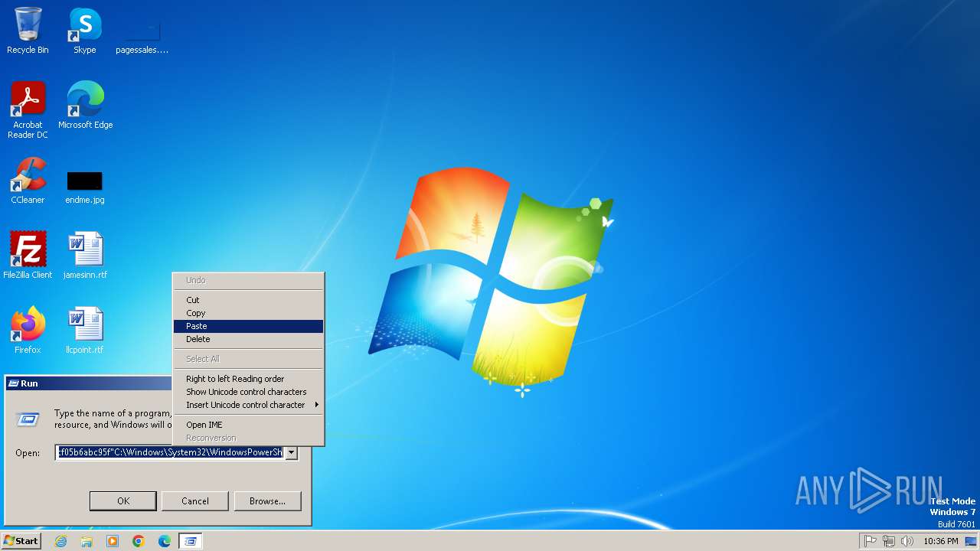Choose Delete from context menu
The width and height of the screenshot is (980, 551).
click(x=248, y=339)
